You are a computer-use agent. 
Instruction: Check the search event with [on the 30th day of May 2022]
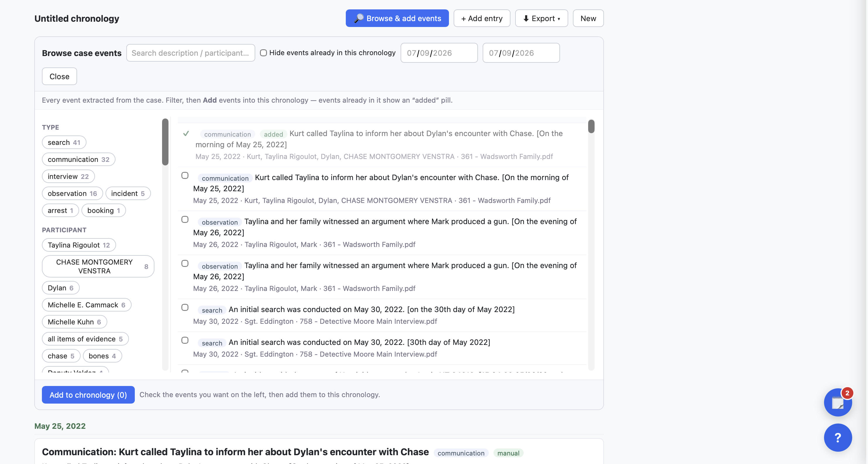(x=185, y=307)
